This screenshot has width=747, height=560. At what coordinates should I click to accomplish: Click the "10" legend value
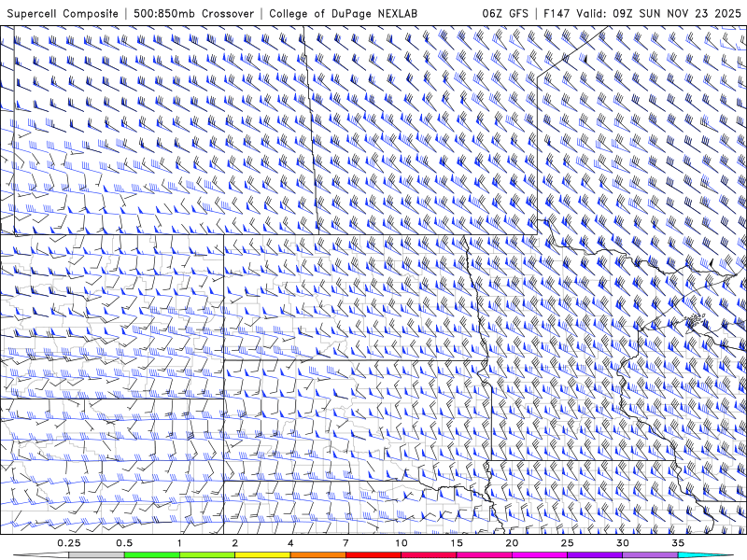pos(402,543)
